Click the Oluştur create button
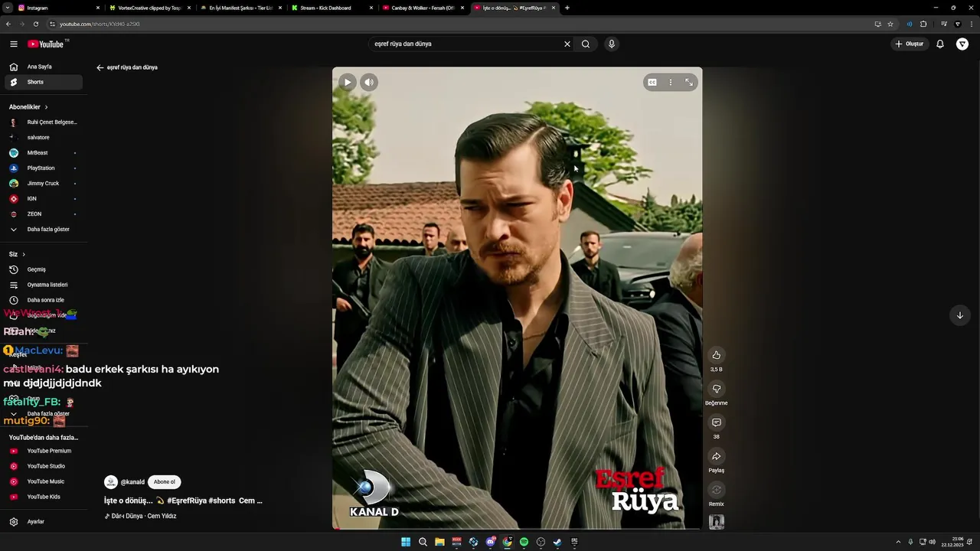Image resolution: width=980 pixels, height=551 pixels. 910,44
